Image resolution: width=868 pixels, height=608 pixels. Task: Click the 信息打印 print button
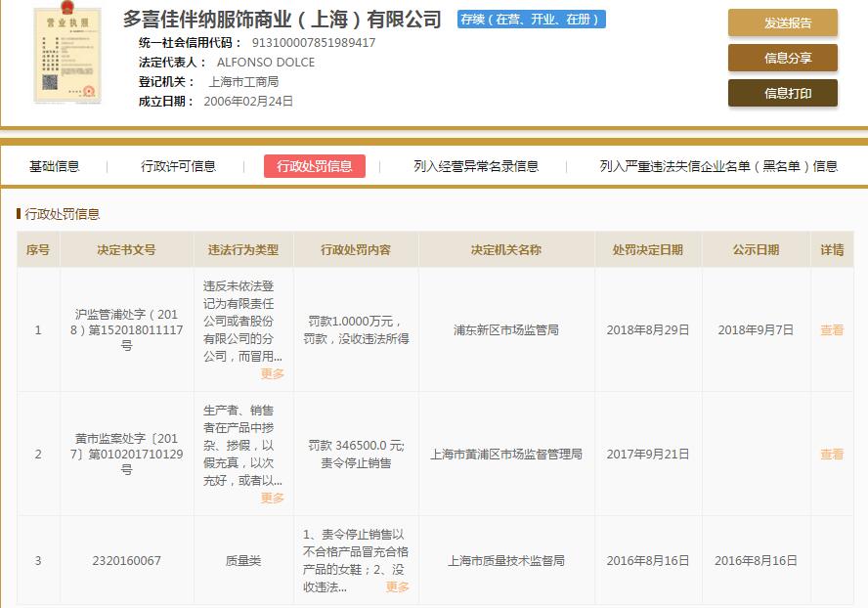tap(781, 94)
